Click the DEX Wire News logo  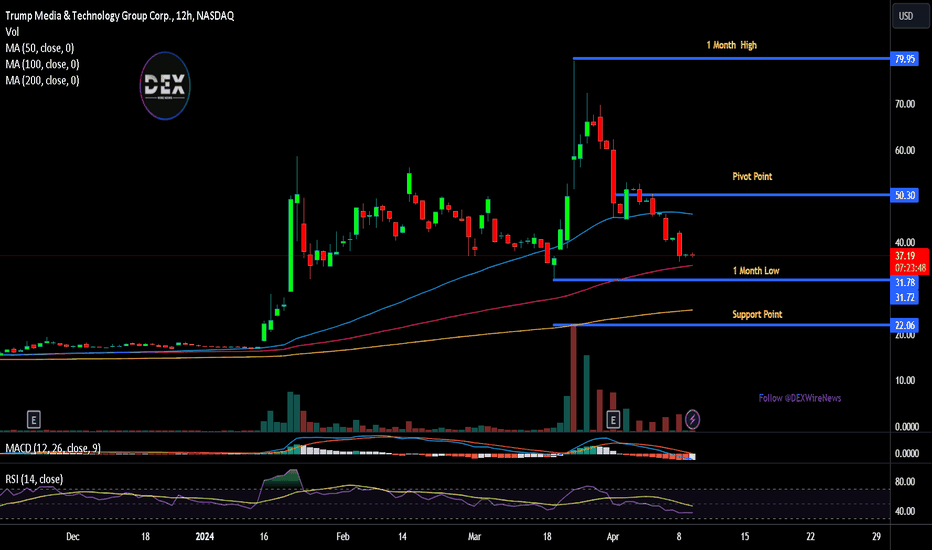165,86
